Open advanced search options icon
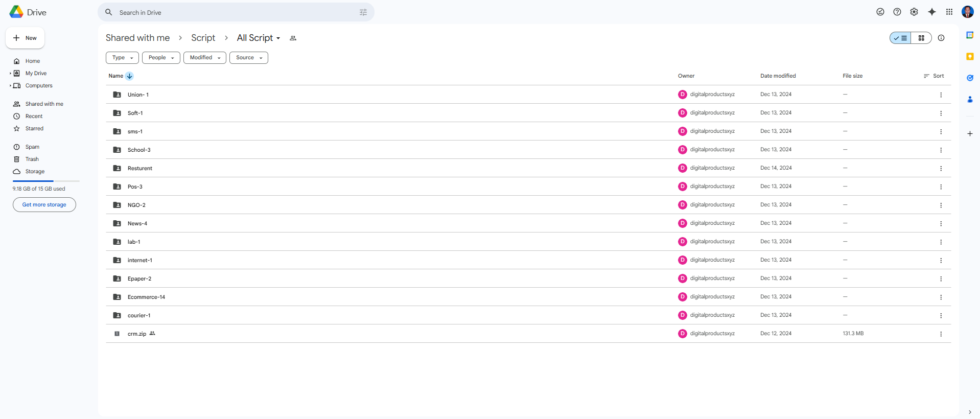Viewport: 980px width, 419px height. [363, 12]
